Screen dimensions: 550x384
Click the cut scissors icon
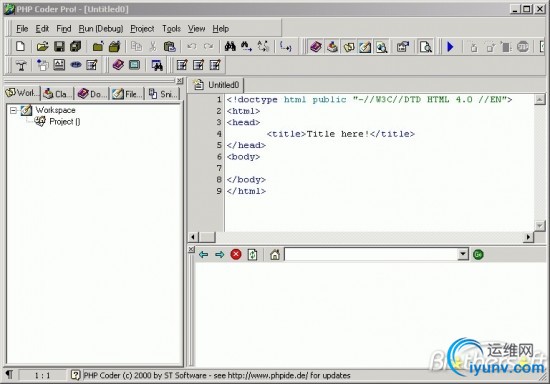pos(153,46)
